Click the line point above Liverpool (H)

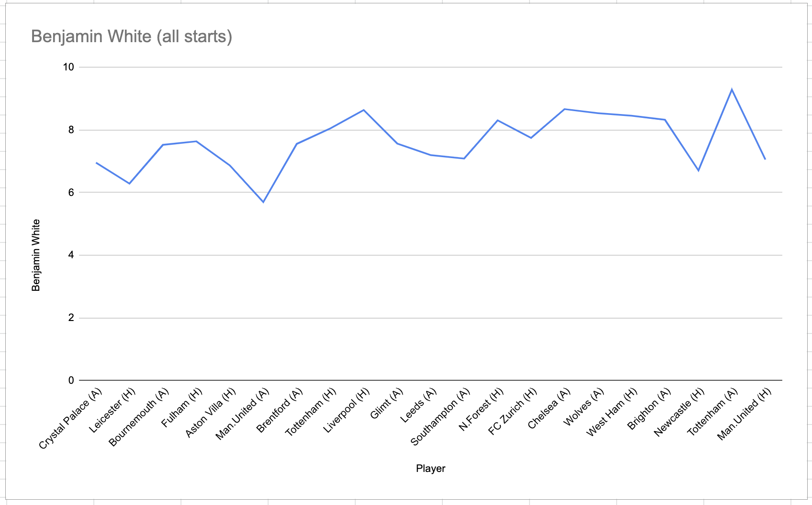click(363, 110)
